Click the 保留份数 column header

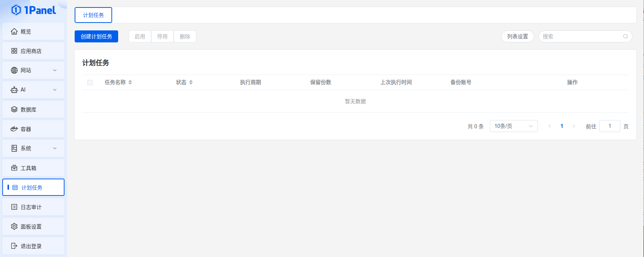click(x=321, y=82)
